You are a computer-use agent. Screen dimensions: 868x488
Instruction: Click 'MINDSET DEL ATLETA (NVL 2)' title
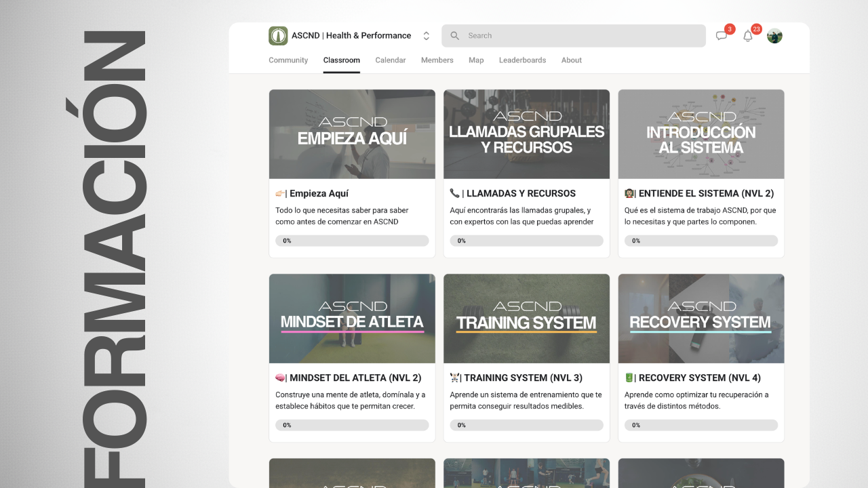point(355,378)
